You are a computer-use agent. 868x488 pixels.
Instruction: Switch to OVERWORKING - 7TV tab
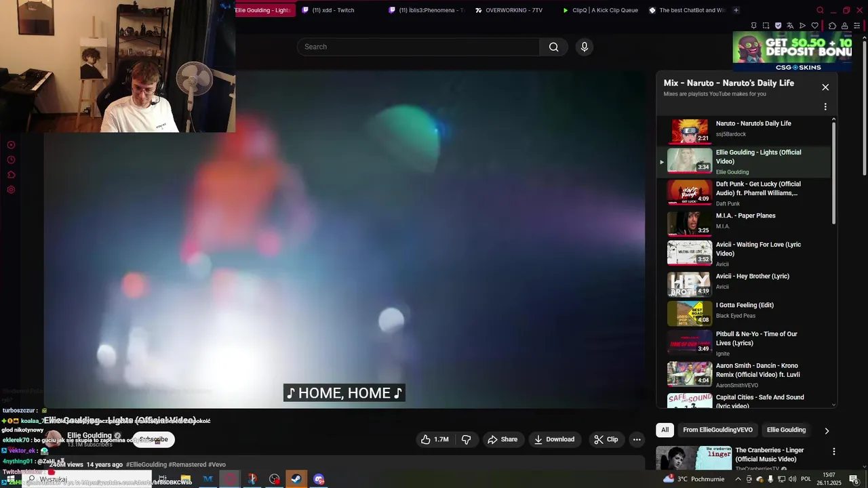coord(513,10)
